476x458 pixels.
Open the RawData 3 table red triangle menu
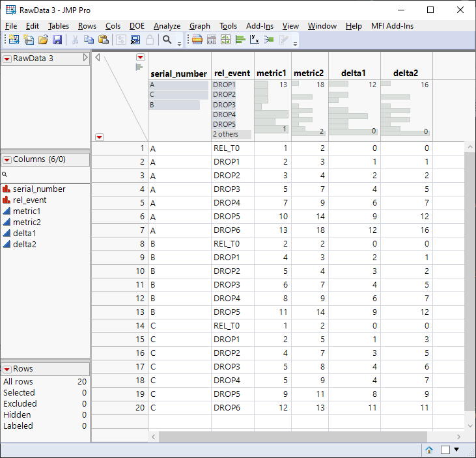point(7,59)
